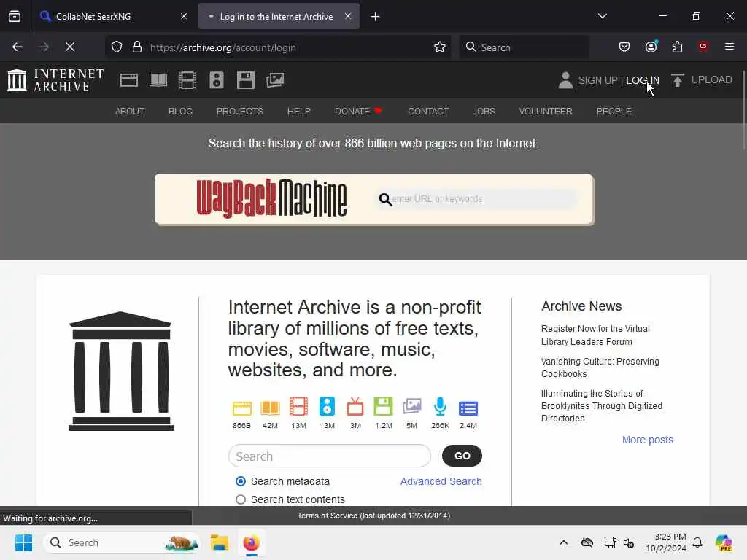Open a new browser tab
The image size is (747, 560).
click(x=376, y=17)
